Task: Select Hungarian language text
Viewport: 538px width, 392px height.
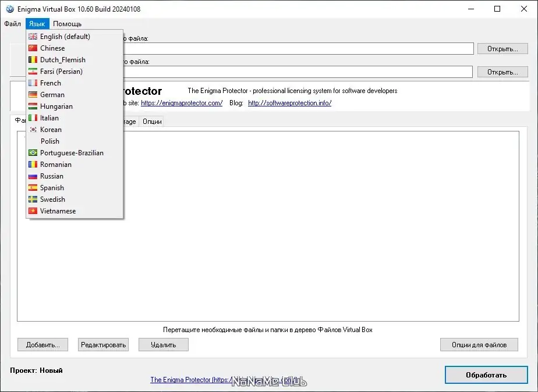Action: point(56,106)
